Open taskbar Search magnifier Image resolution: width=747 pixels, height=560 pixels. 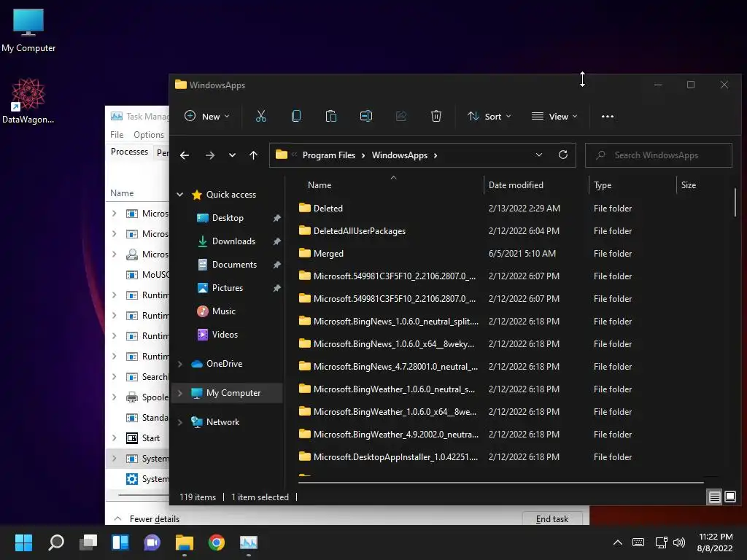point(56,542)
